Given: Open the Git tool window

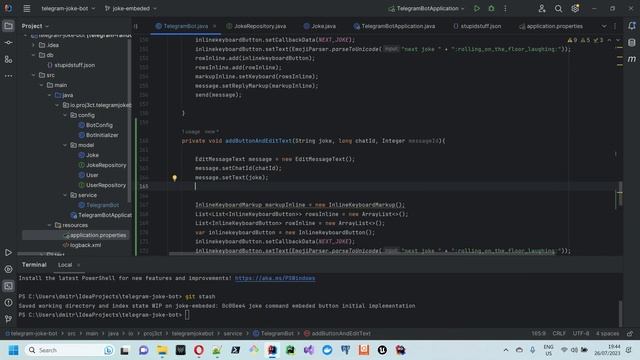Looking at the screenshot, I should point(8,319).
